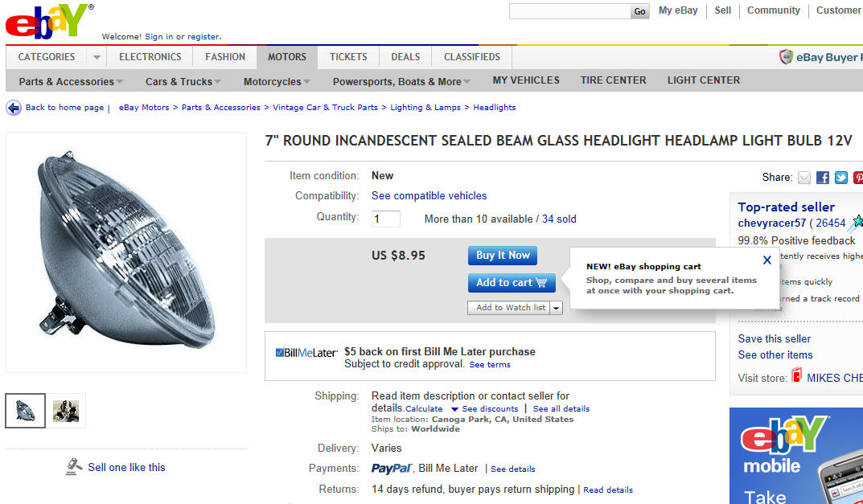863x504 pixels.
Task: Close the eBay shopping cart popup
Action: tap(766, 260)
